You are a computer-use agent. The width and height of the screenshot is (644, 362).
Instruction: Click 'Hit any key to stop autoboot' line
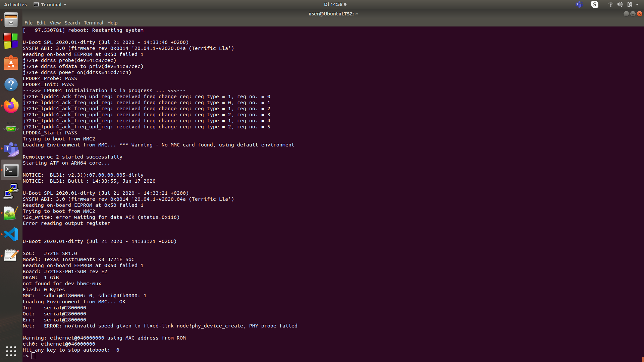tap(71, 350)
